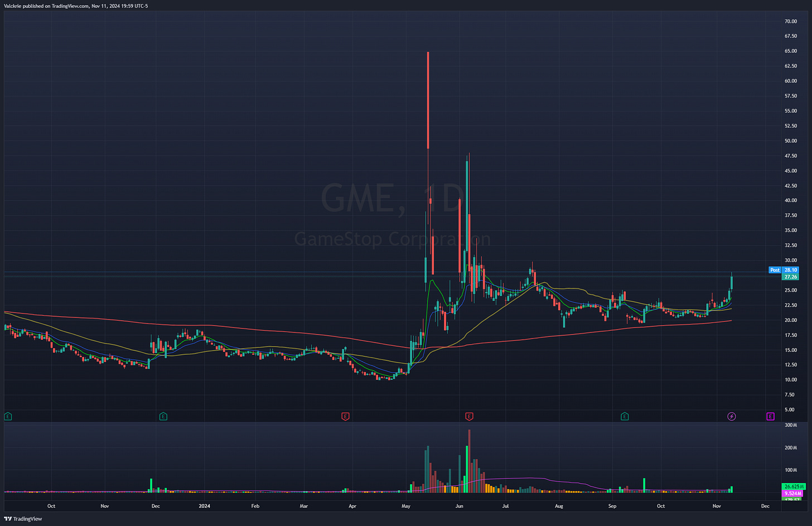Image resolution: width=812 pixels, height=526 pixels.
Task: Click the 300M volume axis label
Action: coord(790,425)
